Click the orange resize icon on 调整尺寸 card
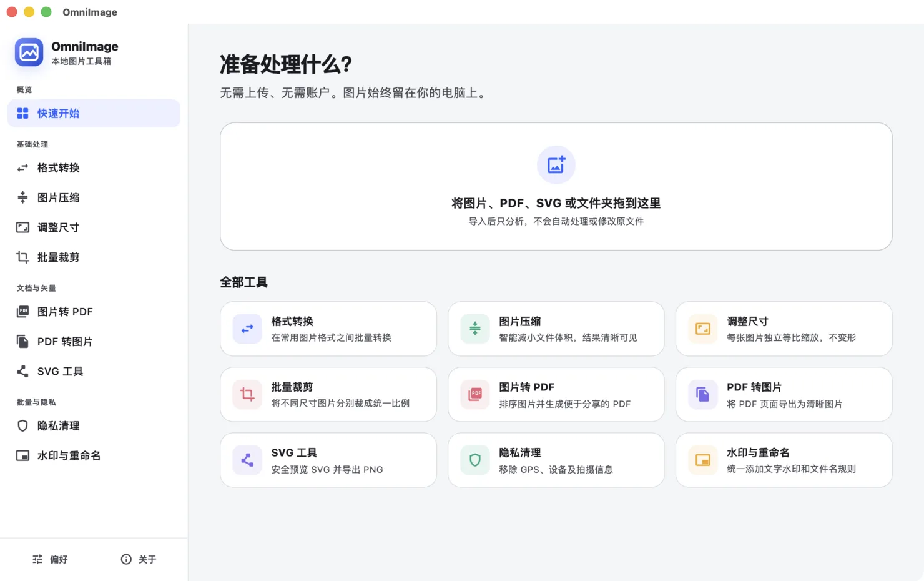Screen dimensions: 924x581 pyautogui.click(x=703, y=329)
